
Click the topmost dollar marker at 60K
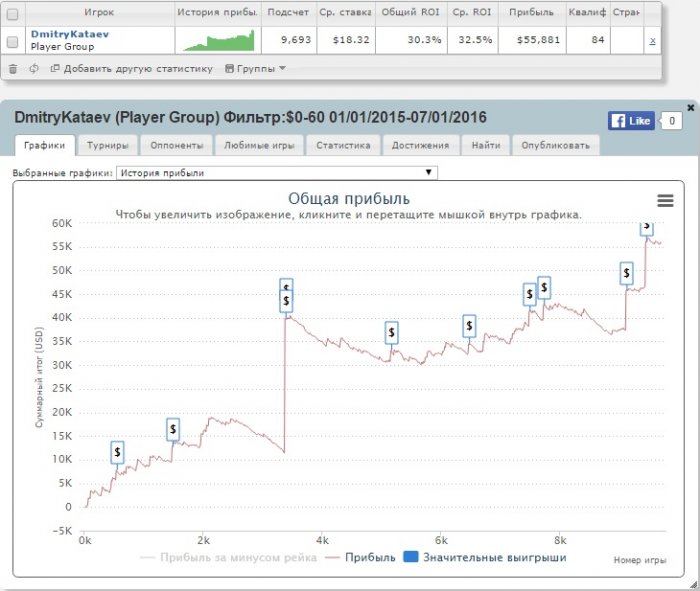(647, 228)
